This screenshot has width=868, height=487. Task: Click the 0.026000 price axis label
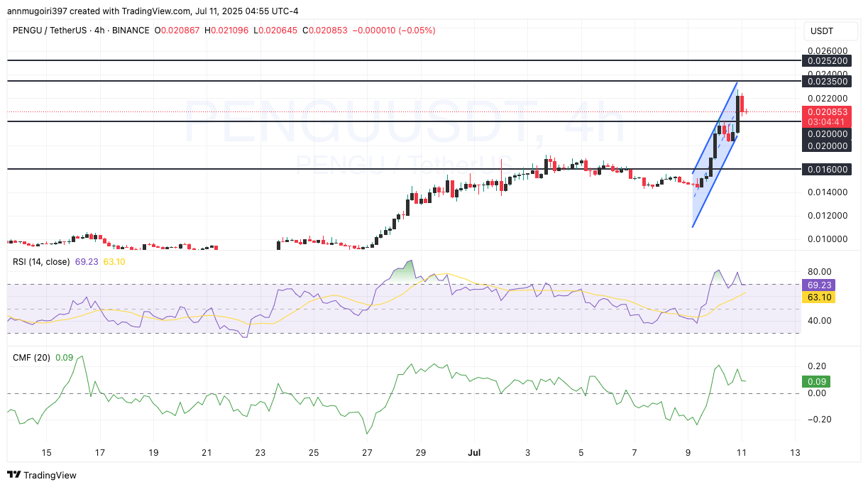828,51
